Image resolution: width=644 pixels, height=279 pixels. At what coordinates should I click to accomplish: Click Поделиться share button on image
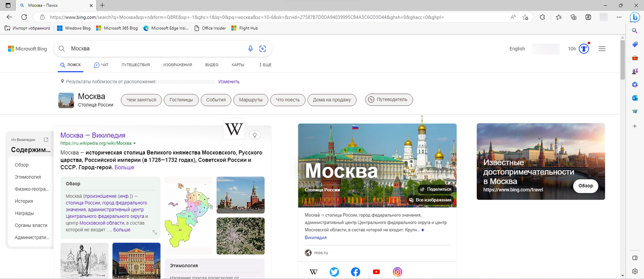[x=435, y=189]
